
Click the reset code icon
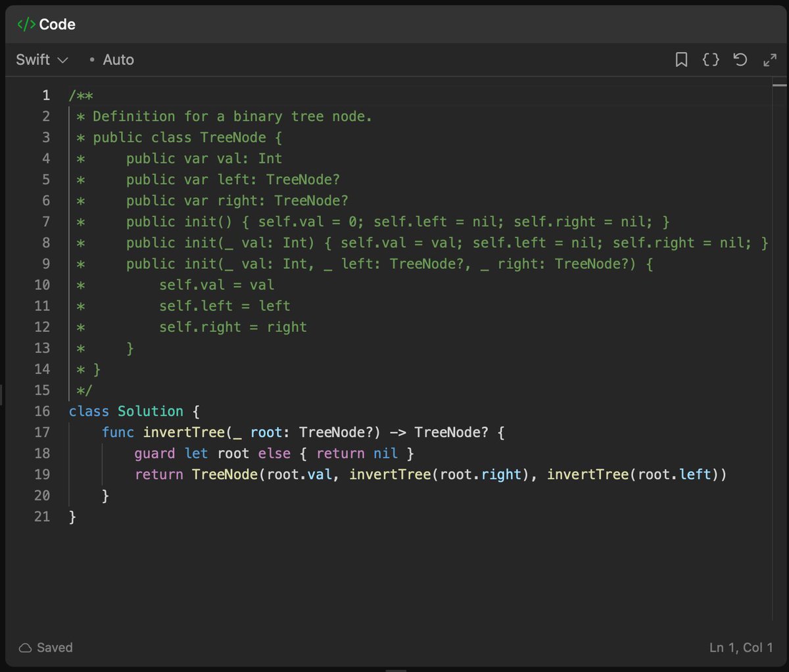[740, 59]
